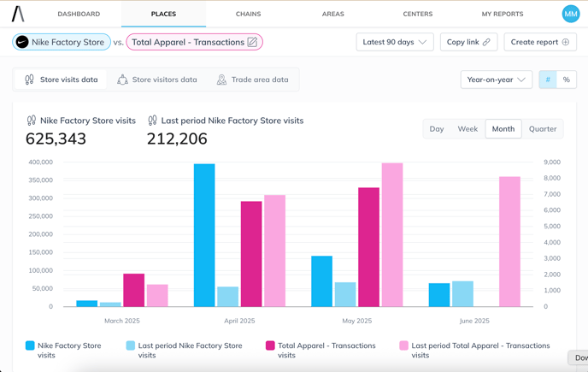588x372 pixels.
Task: Click the magenta April 2025 bar
Action: click(x=251, y=254)
